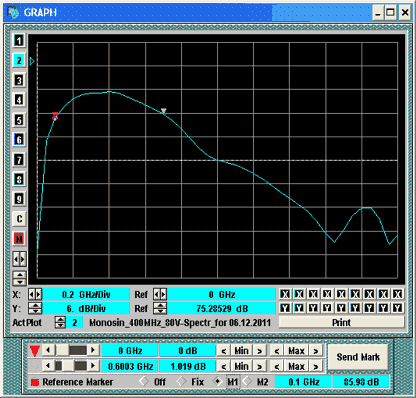The height and width of the screenshot is (398, 416).
Task: Click the reference marker 0.1 GHz value
Action: click(x=304, y=382)
